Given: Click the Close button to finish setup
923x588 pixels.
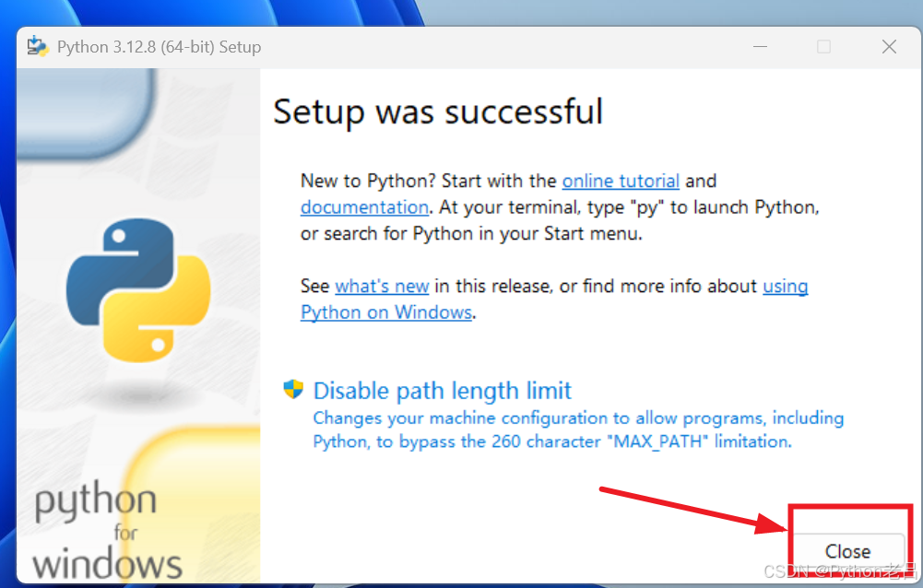Looking at the screenshot, I should [847, 551].
